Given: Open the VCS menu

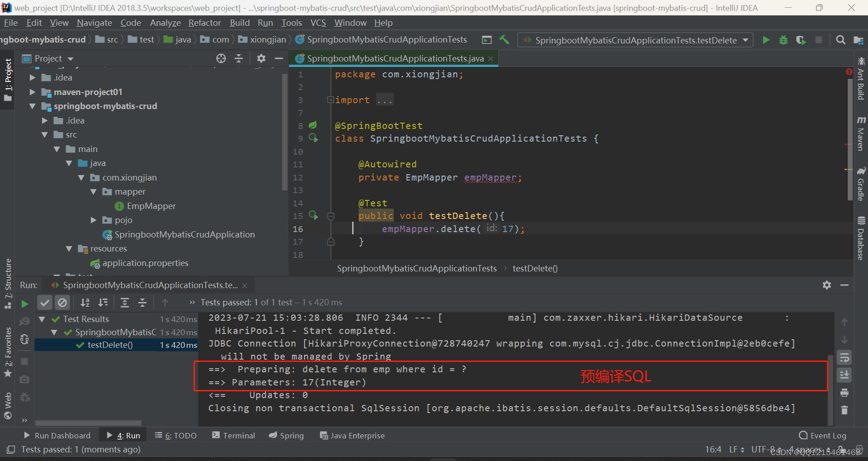Looking at the screenshot, I should (x=318, y=23).
